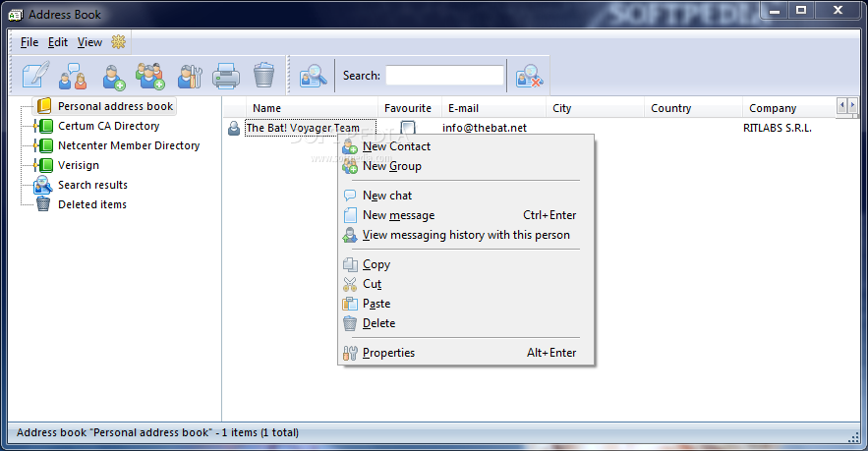Click the contact person icon beside The Bat! Voyager Team
Image resolution: width=868 pixels, height=451 pixels.
click(234, 128)
